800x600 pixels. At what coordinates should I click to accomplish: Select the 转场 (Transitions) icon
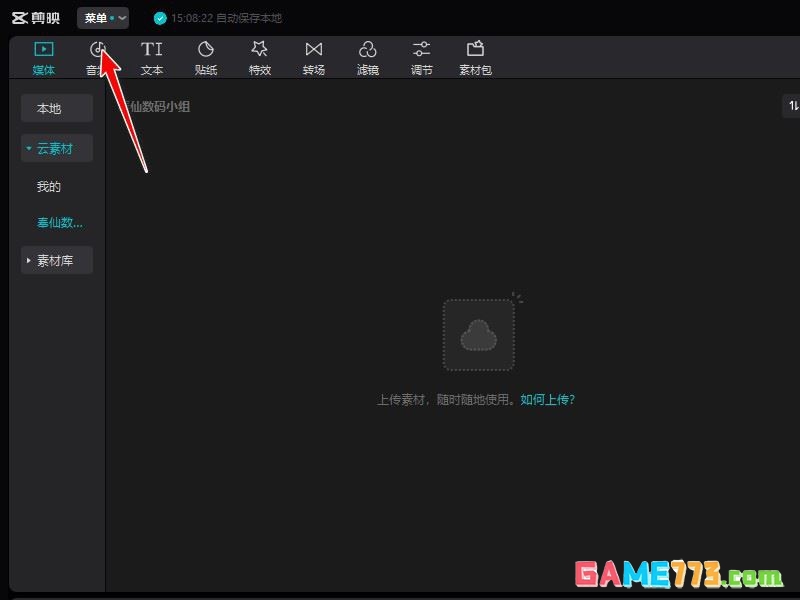coord(314,57)
